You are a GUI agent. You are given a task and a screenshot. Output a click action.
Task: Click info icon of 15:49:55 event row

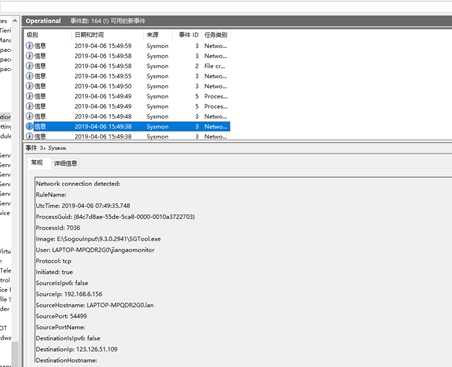29,76
